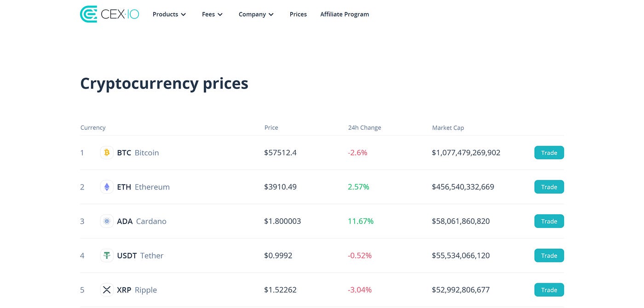Click the Ethereum diamond icon
Viewport: 644px width, 308px height.
(107, 187)
